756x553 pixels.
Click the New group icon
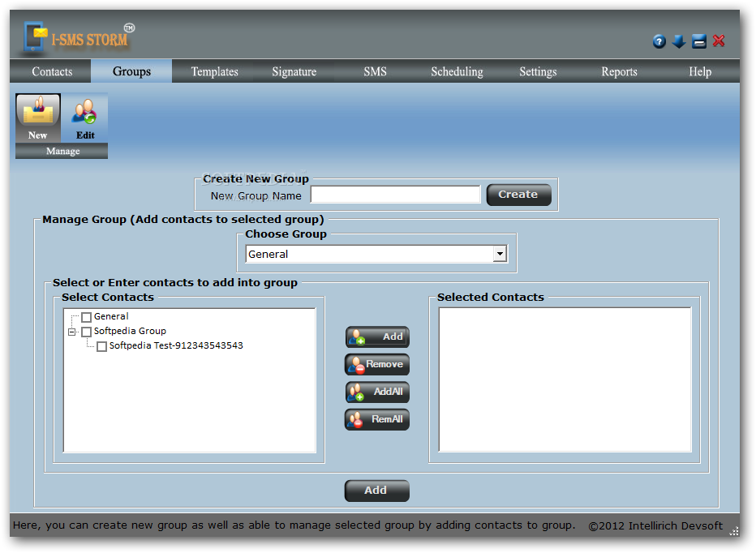click(x=38, y=118)
